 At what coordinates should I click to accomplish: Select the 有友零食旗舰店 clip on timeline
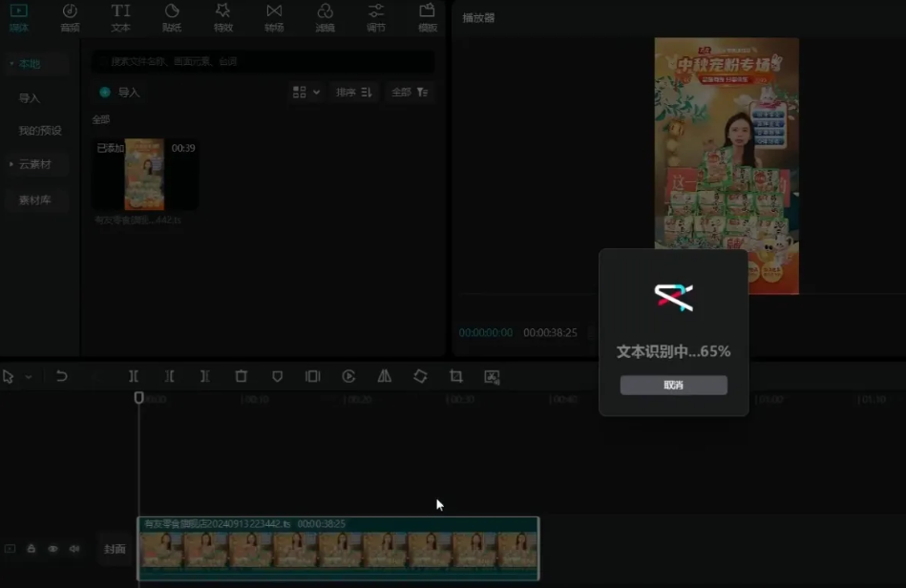(x=338, y=549)
